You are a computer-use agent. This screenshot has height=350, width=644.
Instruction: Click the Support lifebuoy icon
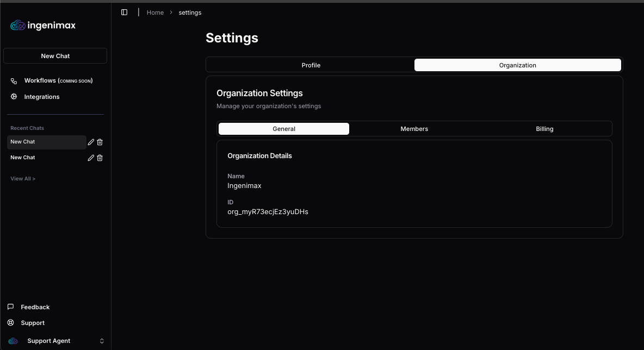click(x=11, y=323)
